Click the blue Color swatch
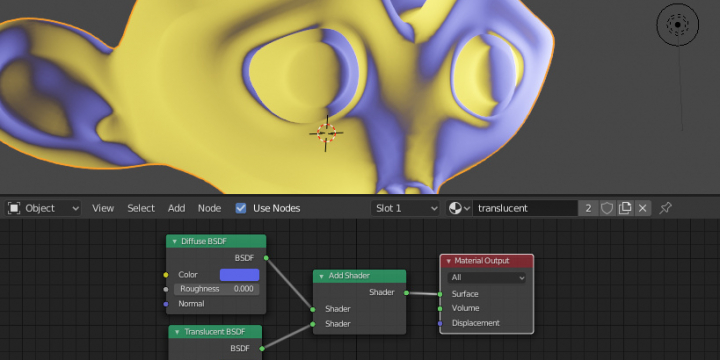 coord(240,275)
